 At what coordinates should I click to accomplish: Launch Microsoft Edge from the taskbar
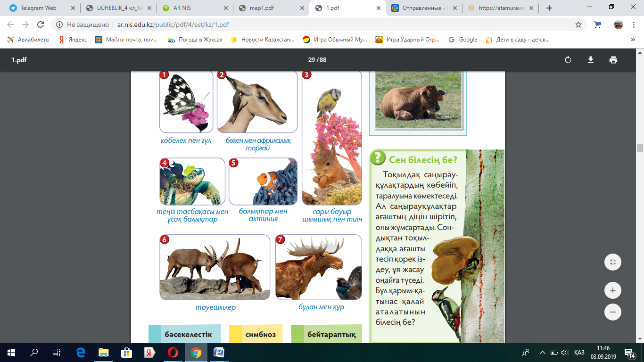pos(81,352)
